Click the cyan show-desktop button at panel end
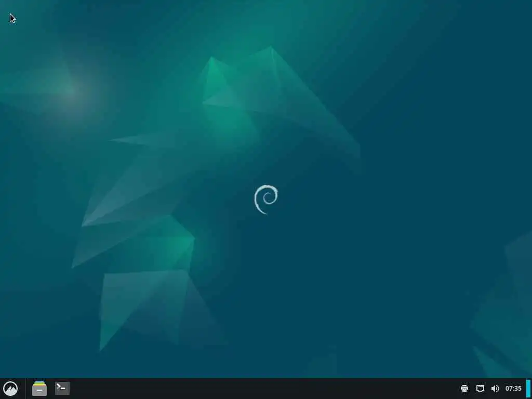Viewport: 532px width, 399px height. coord(528,389)
